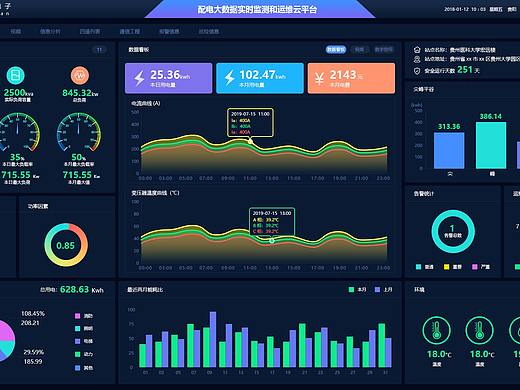Click the alarm total ring showing 1
The image size is (520, 390).
click(453, 231)
